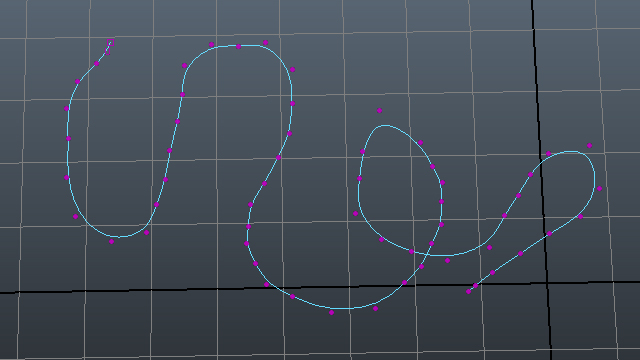Screen dimensions: 640x360
Task: Pick the final CV at the curve's tail end
Action: (x=469, y=291)
